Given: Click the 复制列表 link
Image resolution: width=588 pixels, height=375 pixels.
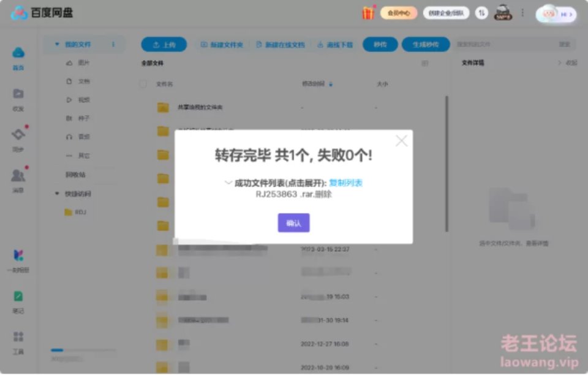Looking at the screenshot, I should pyautogui.click(x=345, y=183).
